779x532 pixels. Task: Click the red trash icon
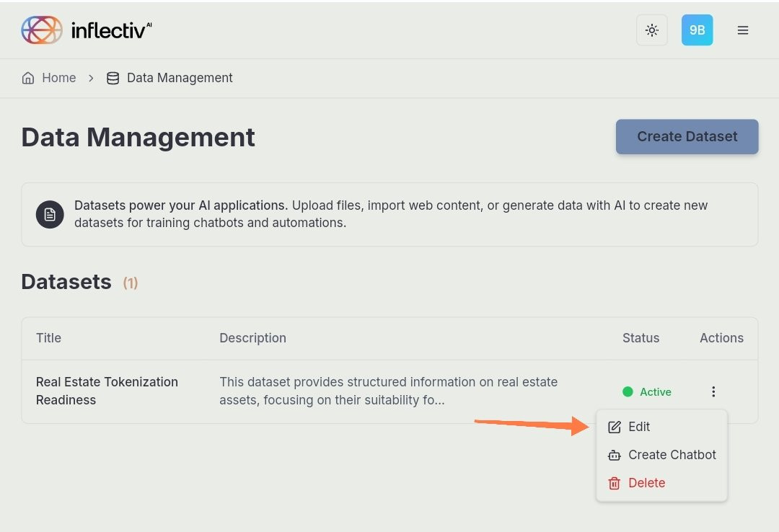tap(614, 483)
